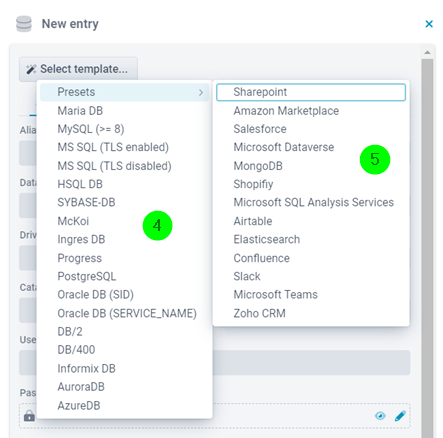Select the Airtable preset

point(311,221)
